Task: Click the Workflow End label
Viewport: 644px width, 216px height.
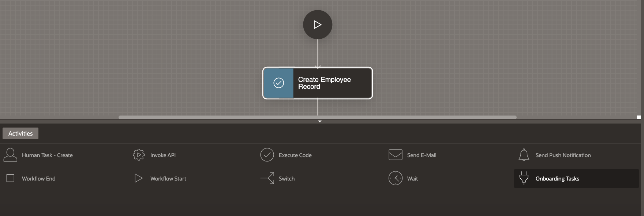Action: (38, 179)
